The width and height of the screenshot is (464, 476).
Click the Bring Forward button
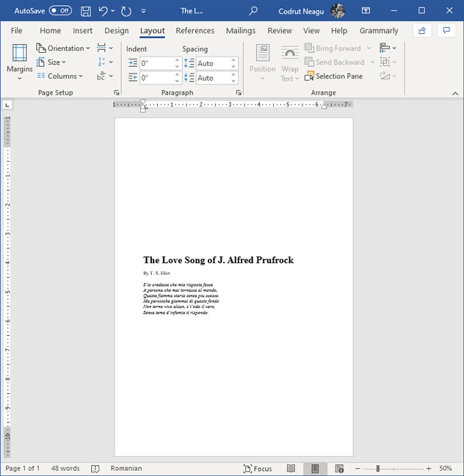[333, 48]
